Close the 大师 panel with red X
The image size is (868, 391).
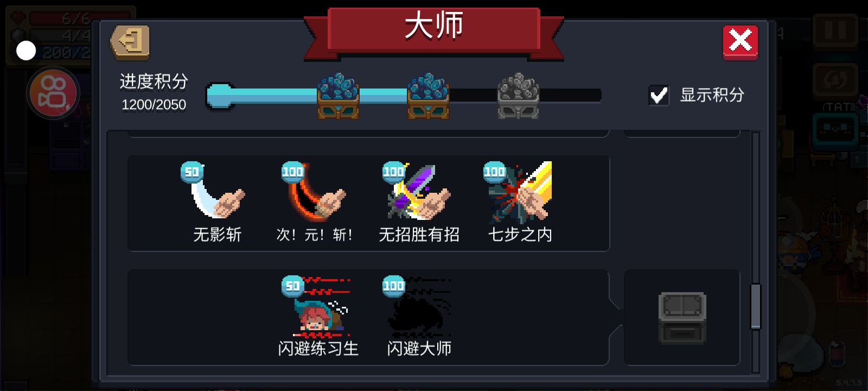(x=740, y=42)
